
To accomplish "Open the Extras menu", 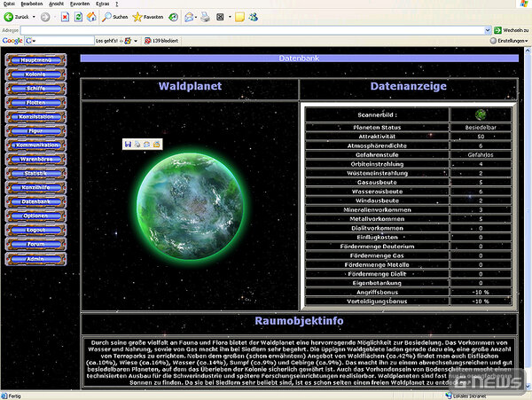I will [x=103, y=4].
